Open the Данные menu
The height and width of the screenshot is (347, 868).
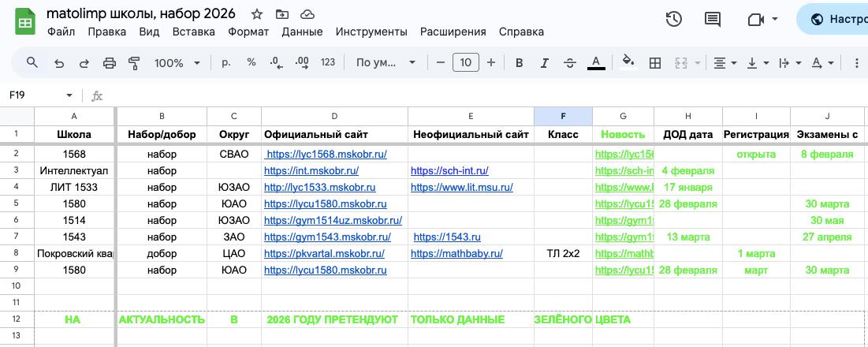pos(302,32)
